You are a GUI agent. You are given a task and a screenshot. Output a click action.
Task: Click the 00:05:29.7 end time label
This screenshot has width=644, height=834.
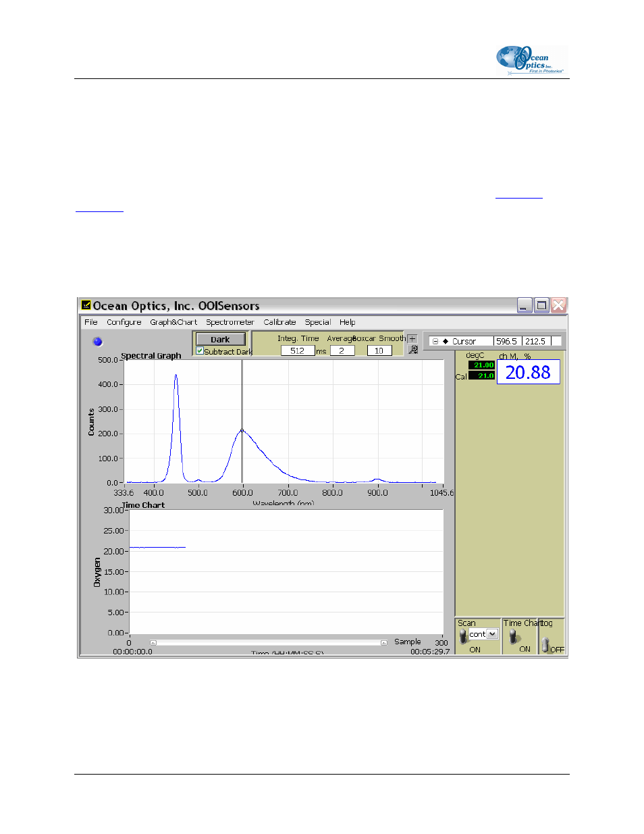click(430, 652)
